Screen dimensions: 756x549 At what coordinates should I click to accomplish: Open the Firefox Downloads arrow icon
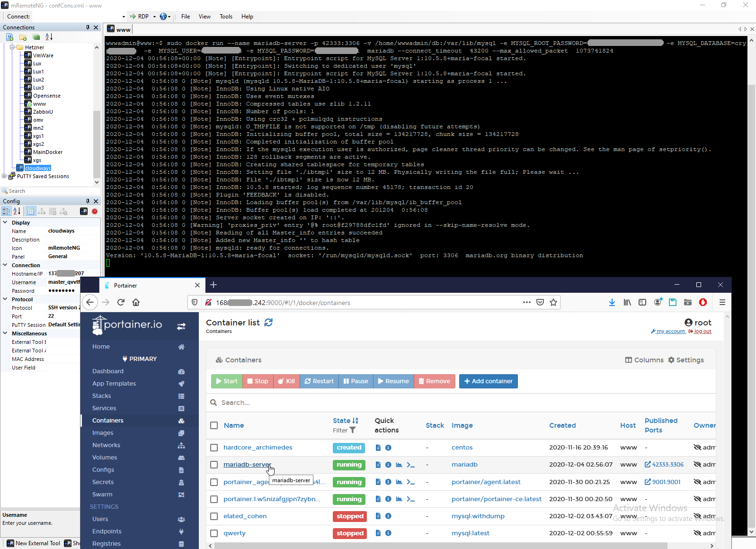tap(612, 302)
